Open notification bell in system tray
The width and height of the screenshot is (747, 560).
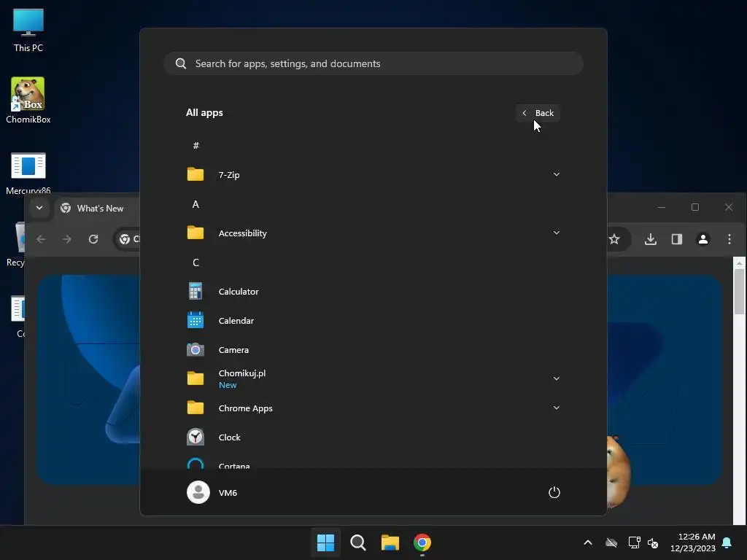click(x=727, y=542)
